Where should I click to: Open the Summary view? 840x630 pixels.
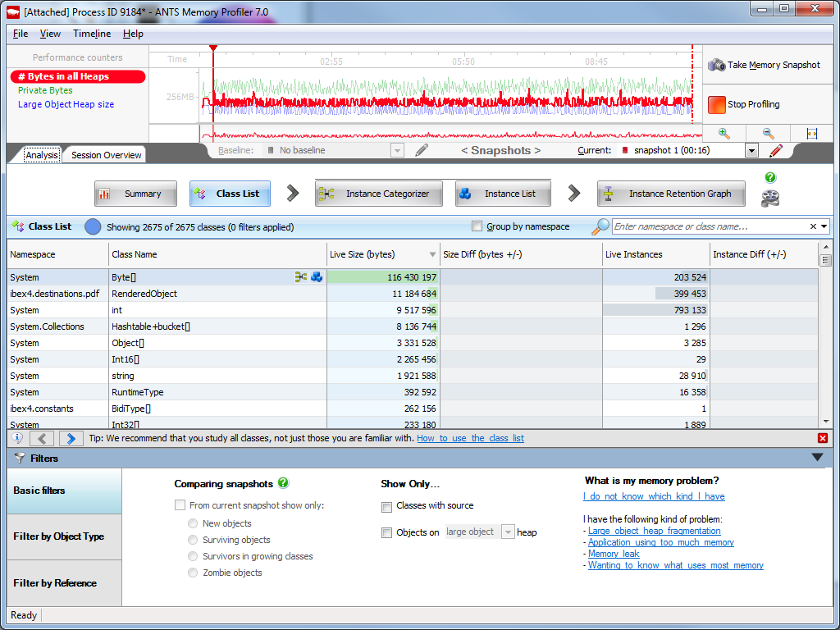135,194
